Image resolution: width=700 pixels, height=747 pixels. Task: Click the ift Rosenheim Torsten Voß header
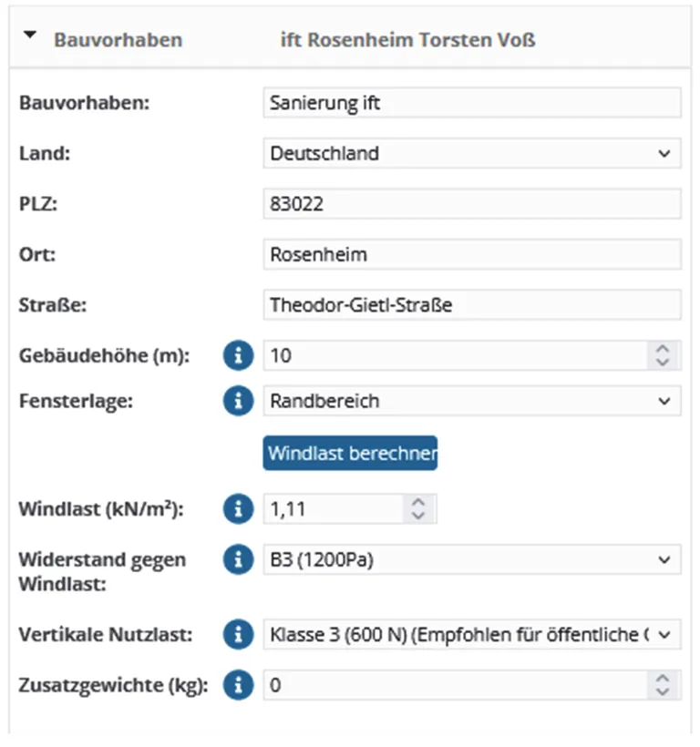pos(407,40)
